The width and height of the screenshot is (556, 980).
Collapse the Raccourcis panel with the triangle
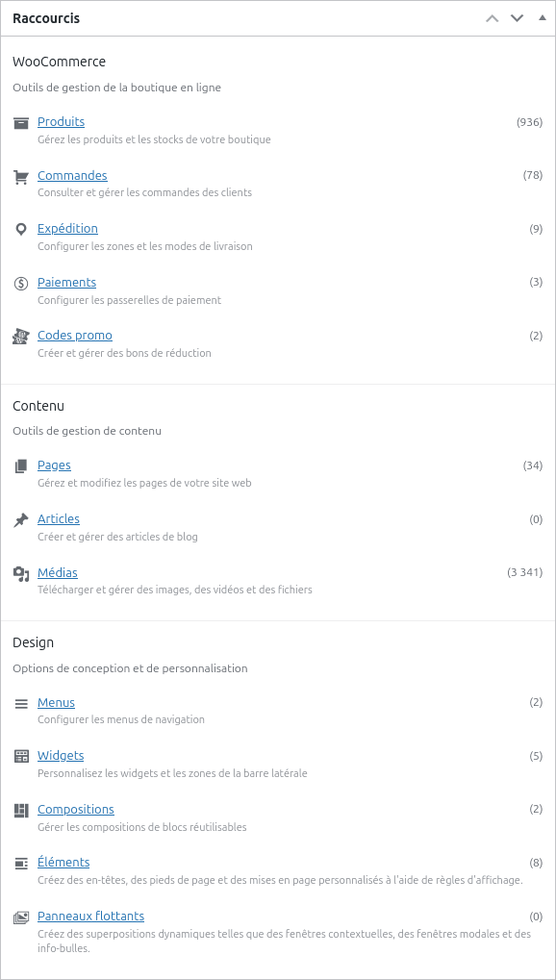click(541, 17)
